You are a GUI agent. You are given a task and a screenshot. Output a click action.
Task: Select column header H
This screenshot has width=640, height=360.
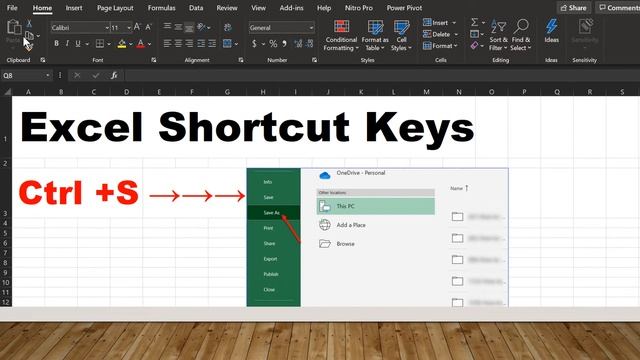263,92
